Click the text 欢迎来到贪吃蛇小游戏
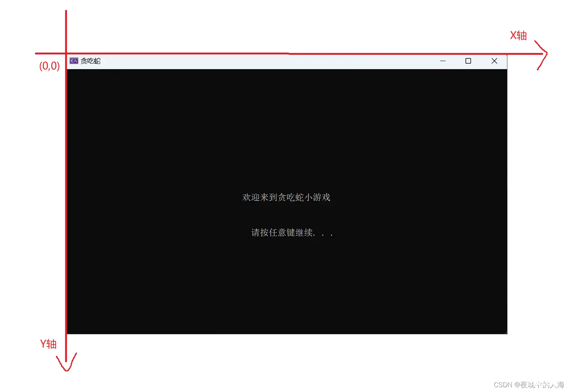The height and width of the screenshot is (392, 570). coord(286,197)
